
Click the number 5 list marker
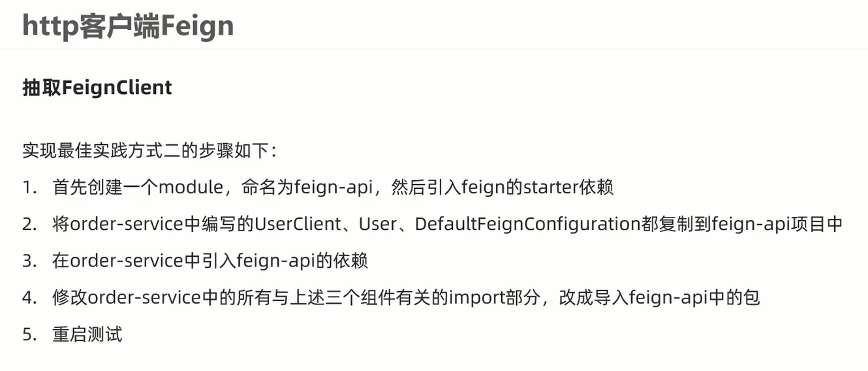(x=28, y=335)
